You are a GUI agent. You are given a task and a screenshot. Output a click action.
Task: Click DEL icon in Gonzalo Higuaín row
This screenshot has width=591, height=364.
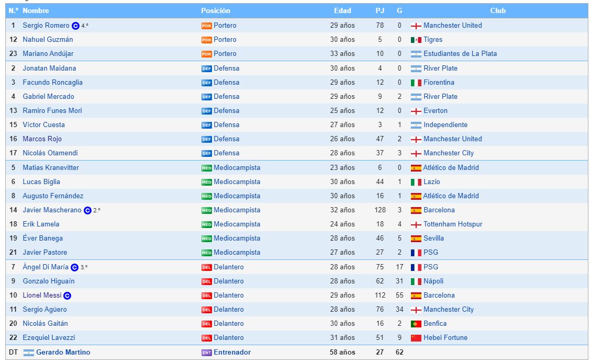coord(207,281)
